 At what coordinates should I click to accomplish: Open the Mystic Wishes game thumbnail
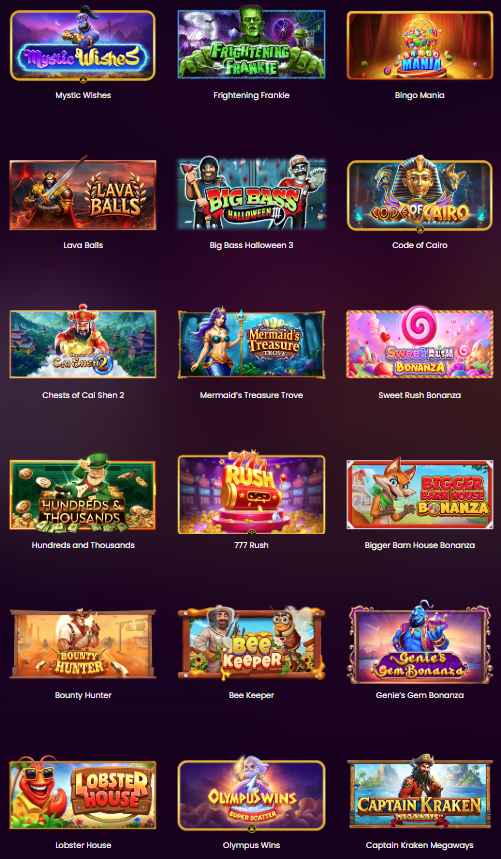click(x=83, y=44)
